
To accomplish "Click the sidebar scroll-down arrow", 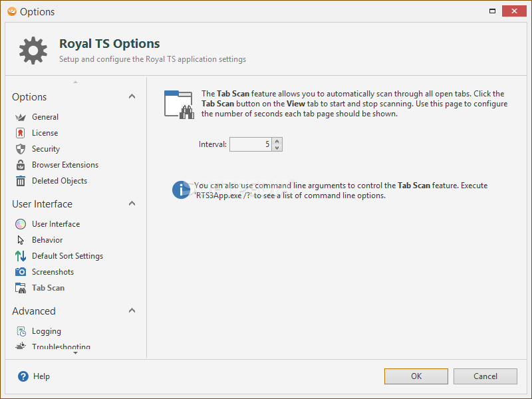I will pyautogui.click(x=75, y=353).
